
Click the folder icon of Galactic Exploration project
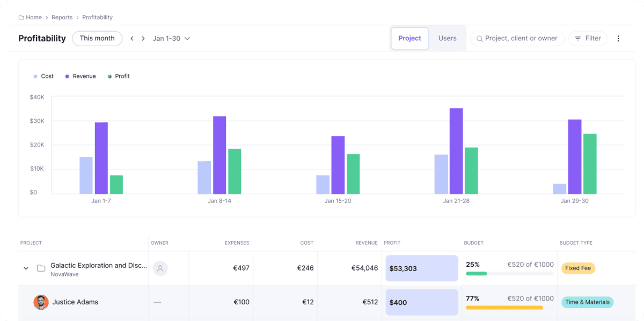[x=41, y=268]
